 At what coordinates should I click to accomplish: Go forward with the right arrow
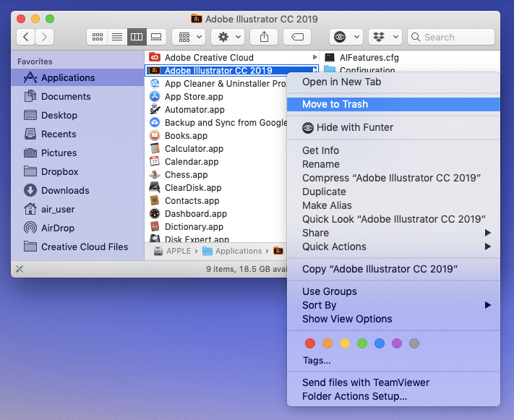point(44,37)
